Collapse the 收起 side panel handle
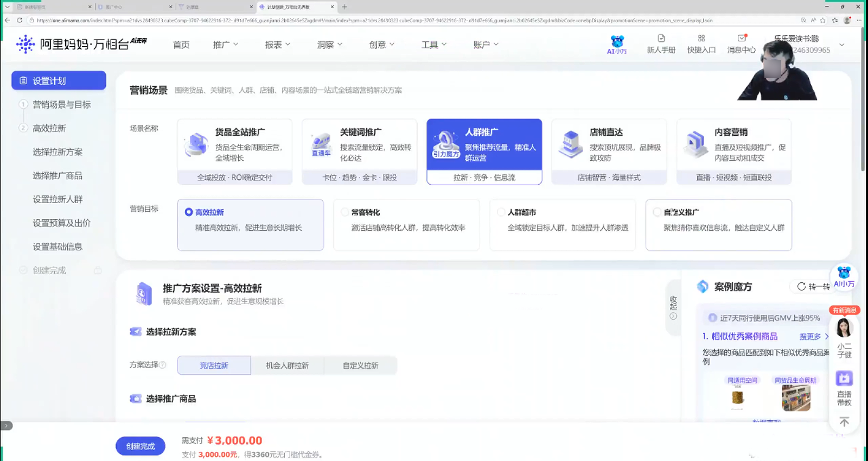The height and width of the screenshot is (461, 868). point(673,307)
